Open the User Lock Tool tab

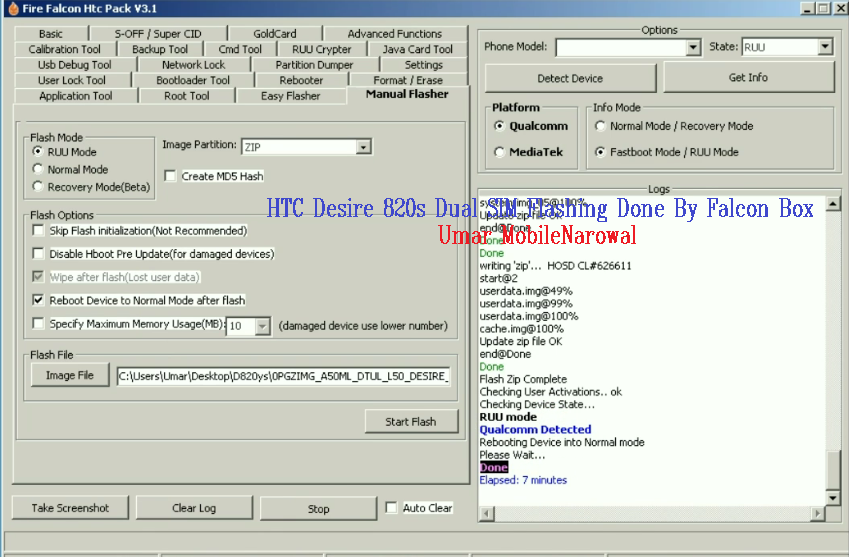(x=72, y=80)
